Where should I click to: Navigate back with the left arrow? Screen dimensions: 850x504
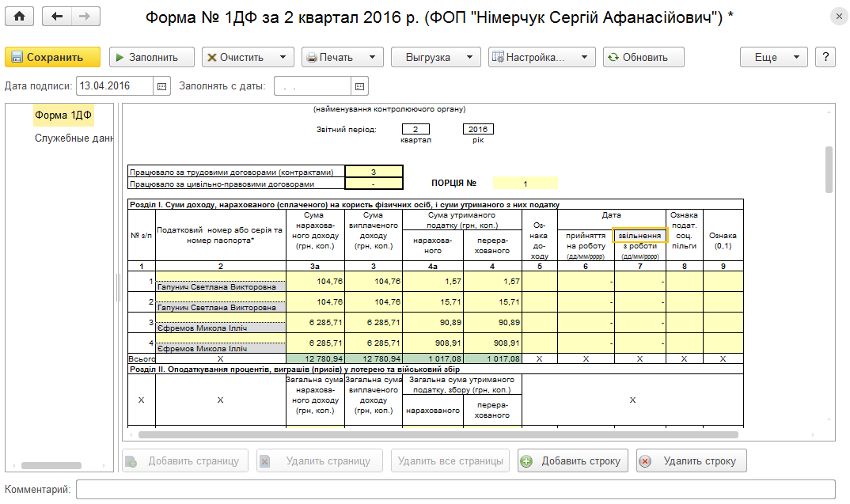click(56, 17)
